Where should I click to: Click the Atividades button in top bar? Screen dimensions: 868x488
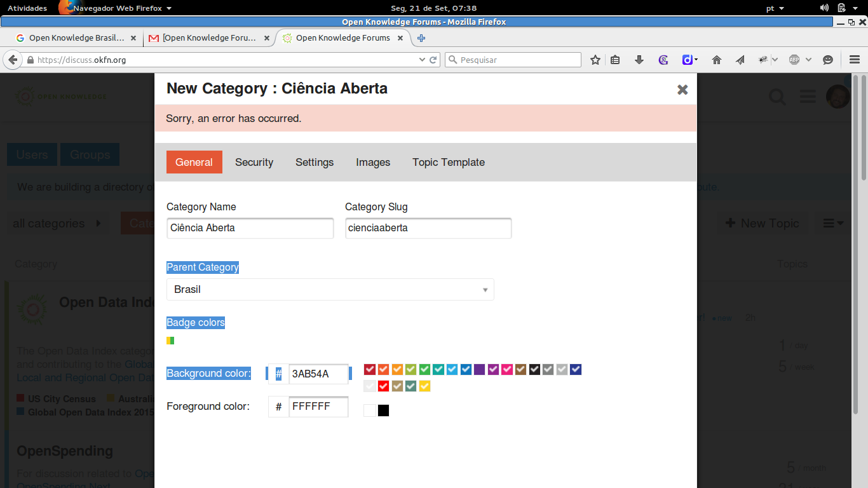click(x=27, y=8)
